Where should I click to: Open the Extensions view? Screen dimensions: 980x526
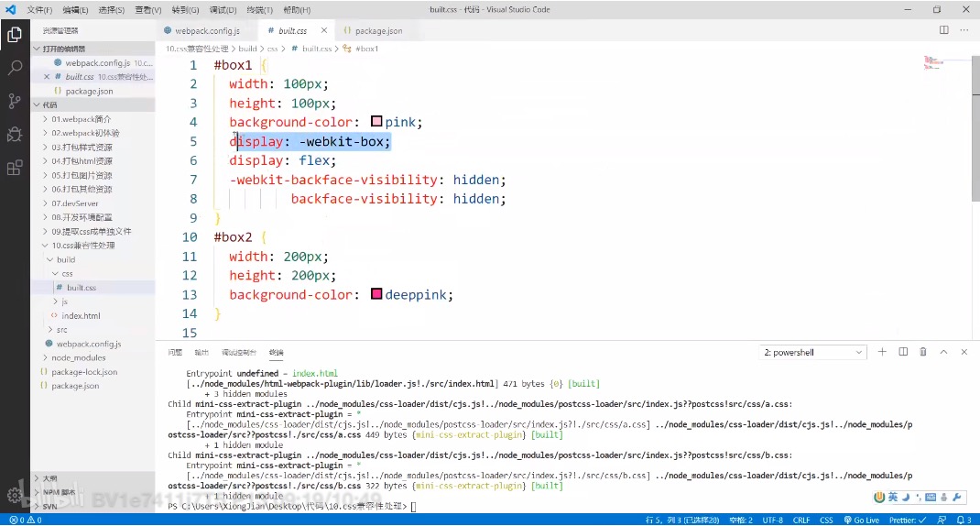(x=15, y=168)
